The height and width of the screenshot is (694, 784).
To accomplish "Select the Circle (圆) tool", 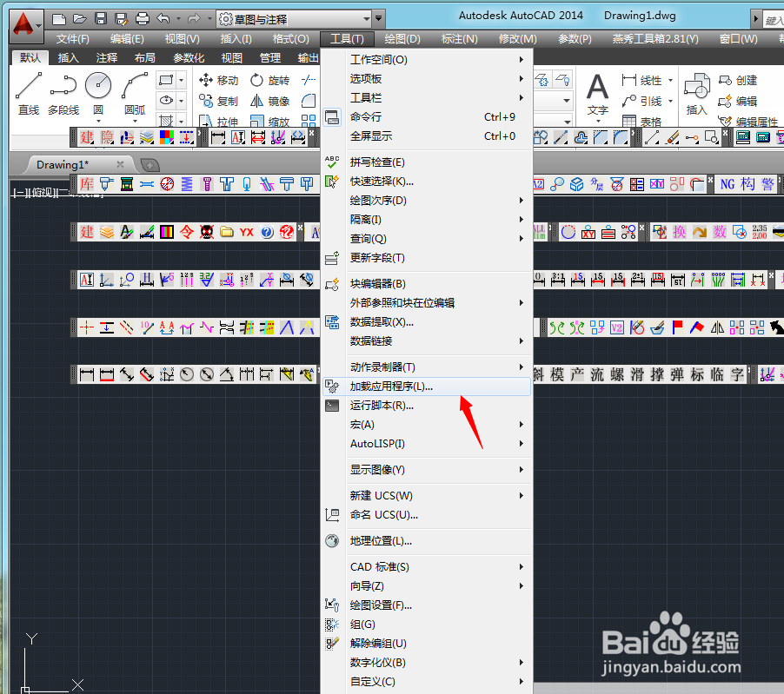I will [98, 94].
